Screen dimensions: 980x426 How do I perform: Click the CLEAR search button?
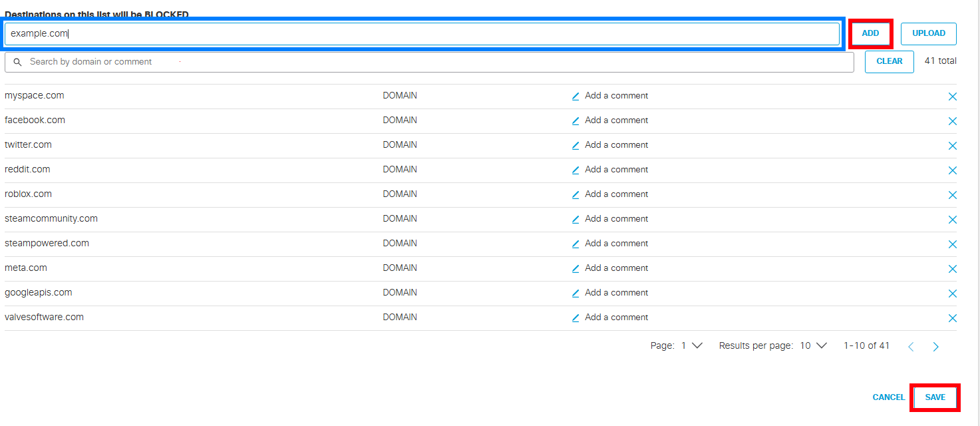pyautogui.click(x=890, y=61)
